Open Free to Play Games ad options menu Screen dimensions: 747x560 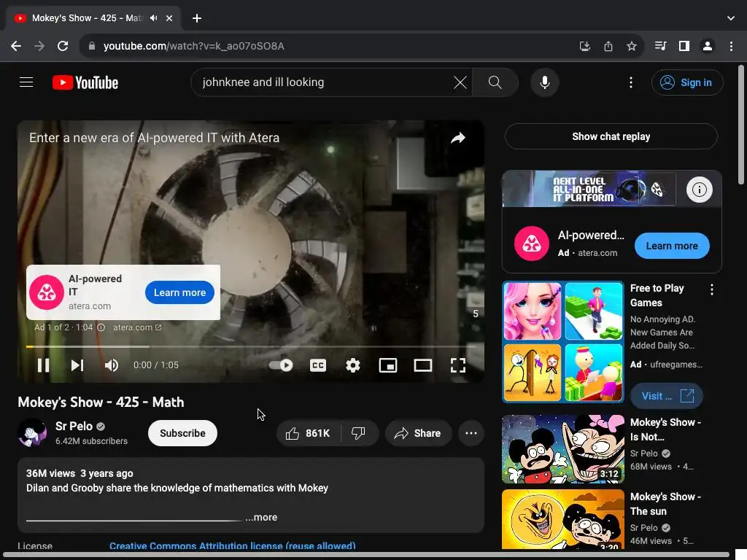[712, 289]
